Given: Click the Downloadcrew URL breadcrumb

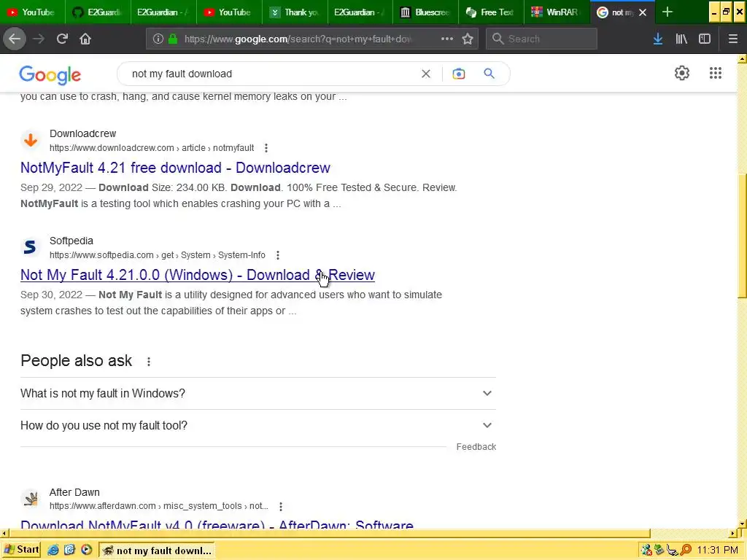Looking at the screenshot, I should pos(152,148).
